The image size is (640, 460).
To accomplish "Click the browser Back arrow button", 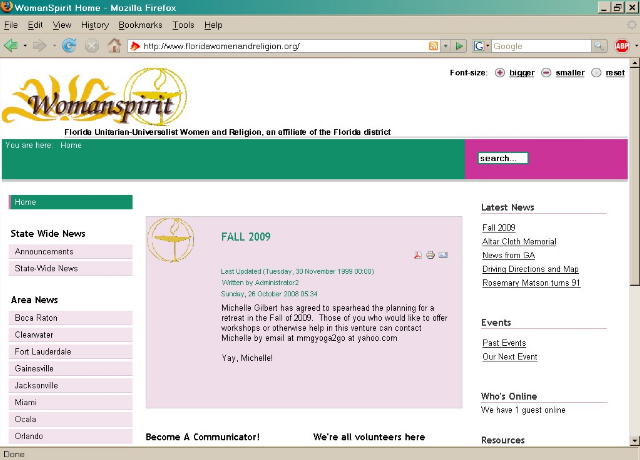I will pos(11,45).
